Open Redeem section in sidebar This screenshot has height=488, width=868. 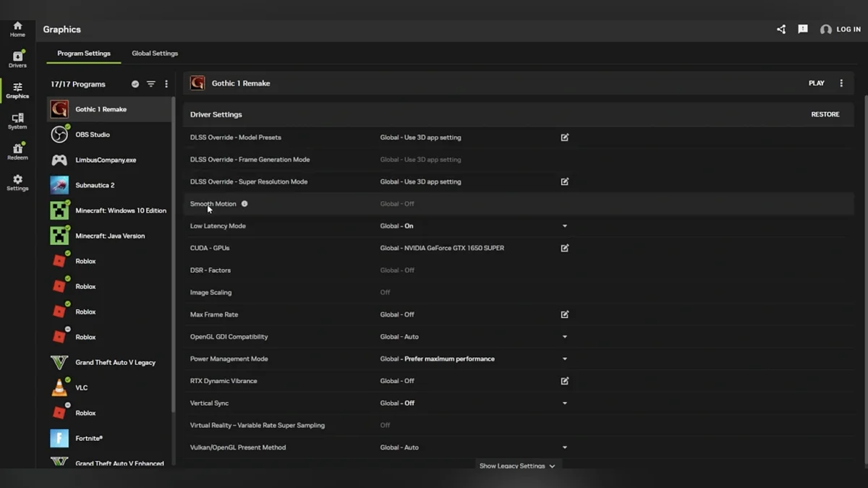tap(17, 151)
